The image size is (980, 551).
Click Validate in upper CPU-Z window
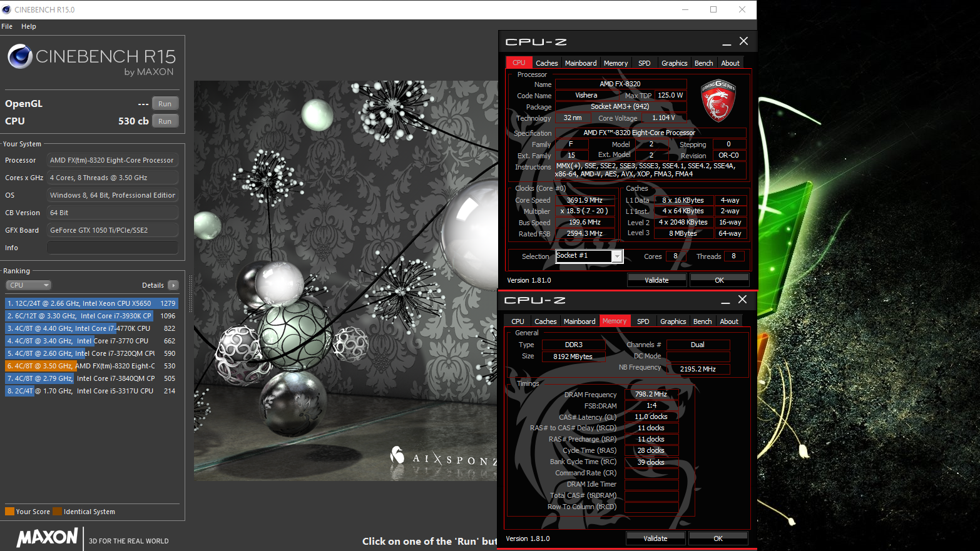point(657,280)
